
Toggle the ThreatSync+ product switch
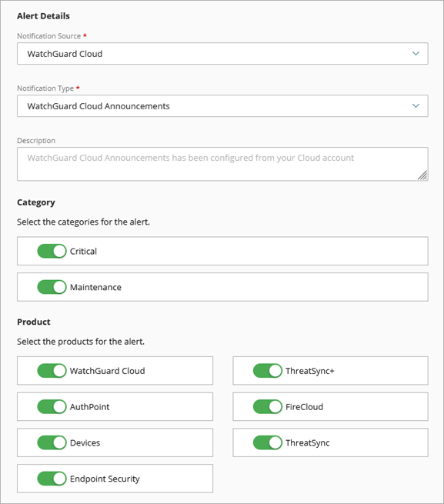point(268,371)
